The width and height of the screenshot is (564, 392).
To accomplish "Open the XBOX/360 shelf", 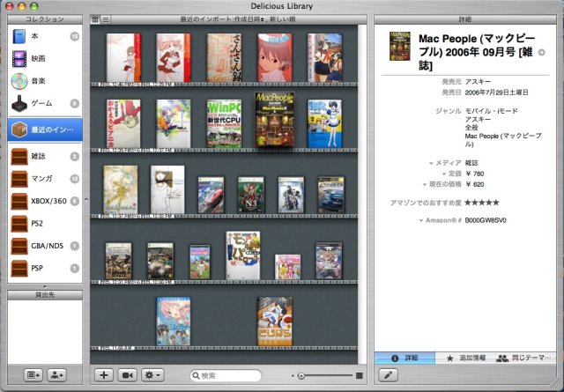I will (45, 201).
